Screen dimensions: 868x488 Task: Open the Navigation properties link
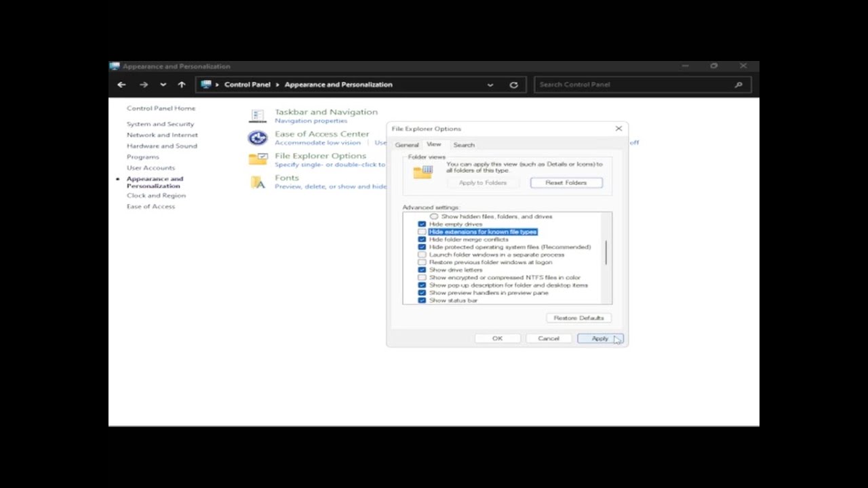[x=311, y=121]
